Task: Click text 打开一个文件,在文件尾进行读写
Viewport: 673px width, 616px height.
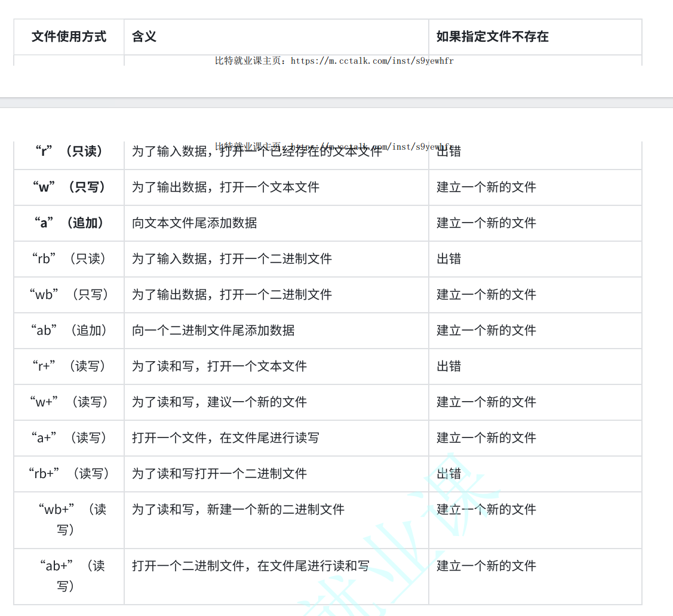Action: point(225,438)
